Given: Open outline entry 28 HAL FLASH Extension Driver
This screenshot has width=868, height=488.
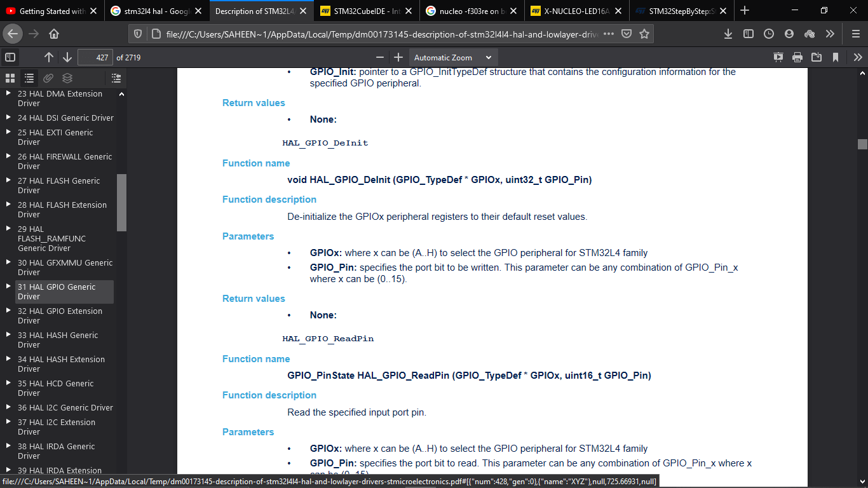Looking at the screenshot, I should (62, 210).
